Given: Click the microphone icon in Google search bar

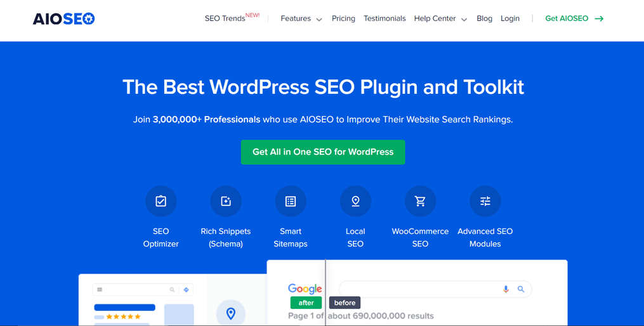Looking at the screenshot, I should [506, 289].
